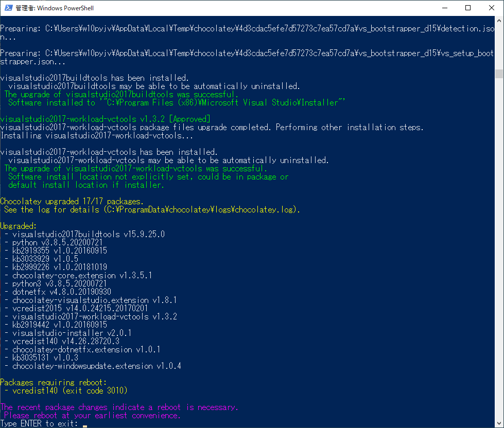
Task: Click 'dotnetfx v4.8.0.20190930' entry
Action: pyautogui.click(x=62, y=292)
